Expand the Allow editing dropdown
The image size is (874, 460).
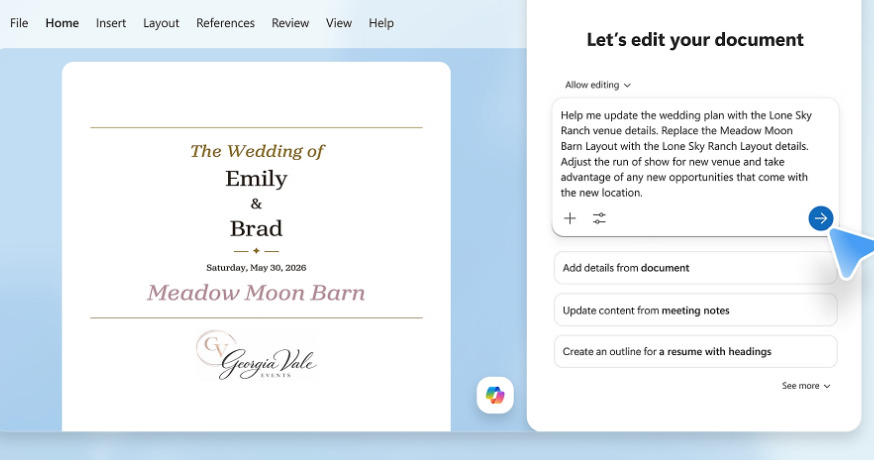coord(598,85)
